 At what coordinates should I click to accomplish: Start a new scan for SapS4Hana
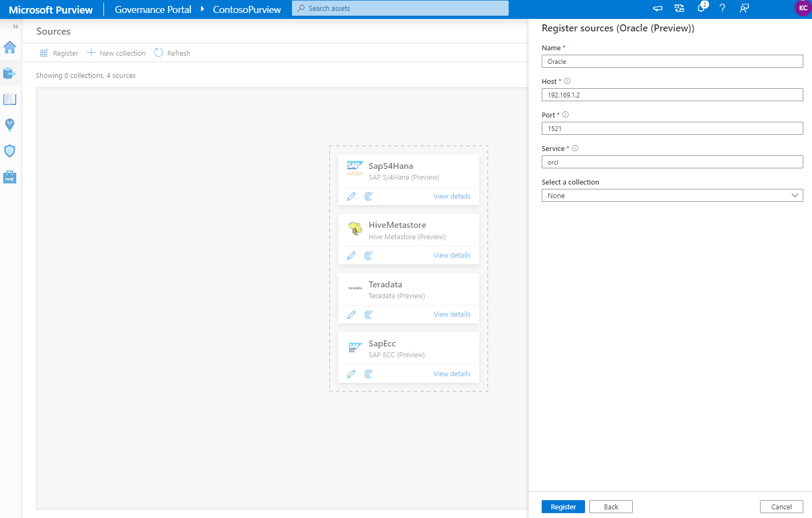[368, 196]
